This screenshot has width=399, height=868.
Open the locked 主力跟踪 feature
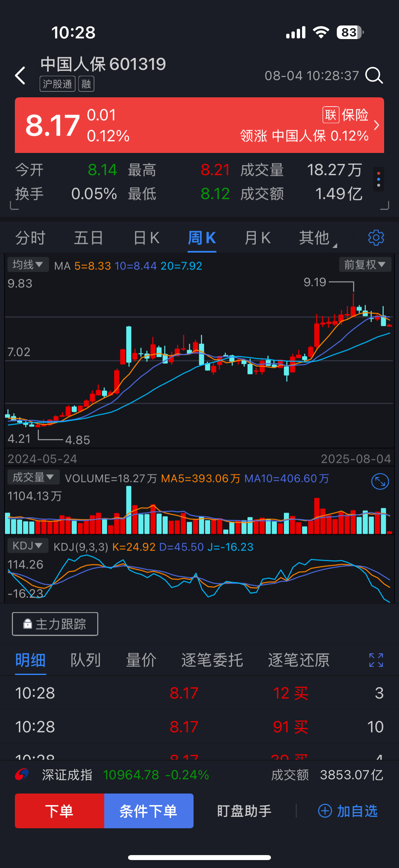click(x=55, y=624)
